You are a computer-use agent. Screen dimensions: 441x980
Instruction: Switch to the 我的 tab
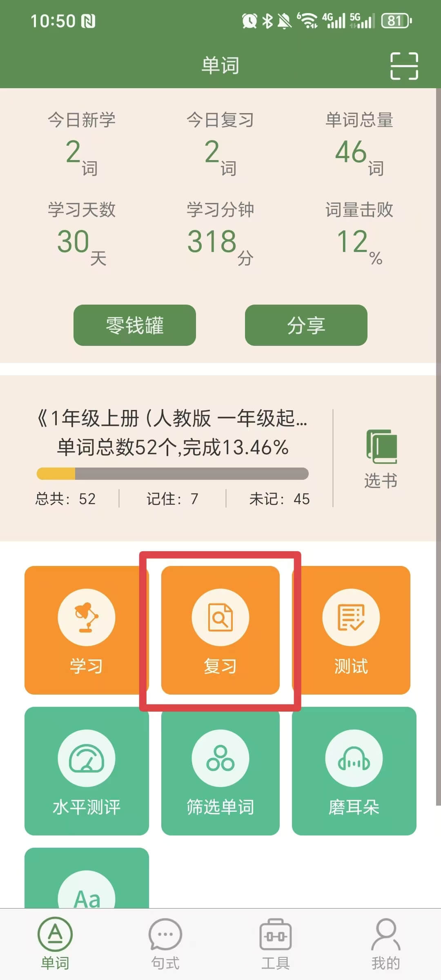pos(385,944)
